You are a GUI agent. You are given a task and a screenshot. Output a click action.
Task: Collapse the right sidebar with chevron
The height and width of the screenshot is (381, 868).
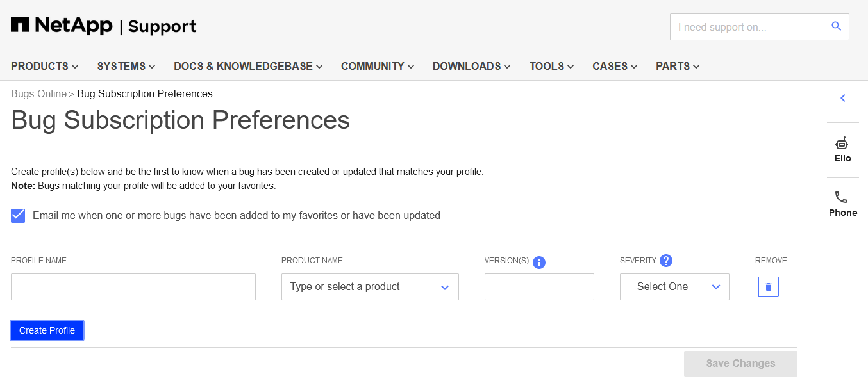pos(843,98)
